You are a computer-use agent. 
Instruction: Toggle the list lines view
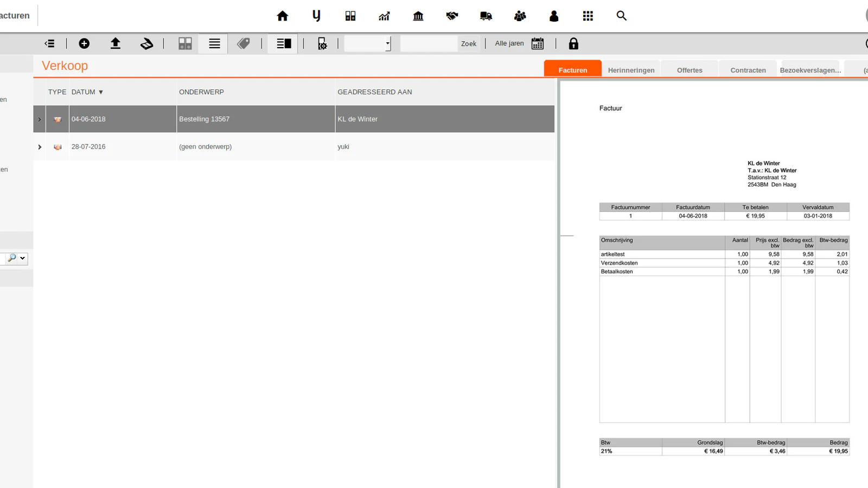click(x=215, y=43)
